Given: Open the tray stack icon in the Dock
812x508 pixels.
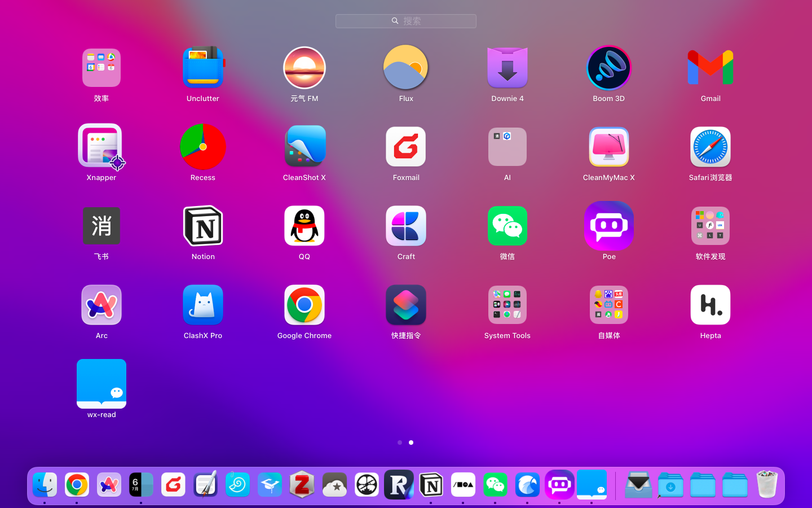Looking at the screenshot, I should 638,485.
